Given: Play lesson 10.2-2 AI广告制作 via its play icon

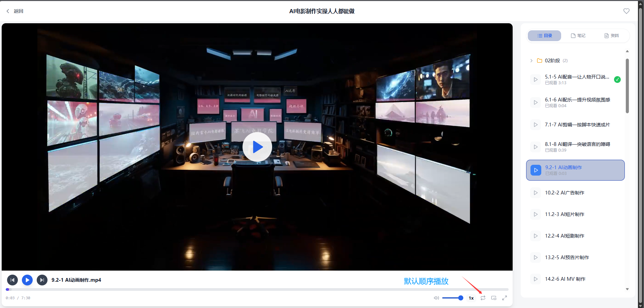Looking at the screenshot, I should [x=536, y=193].
